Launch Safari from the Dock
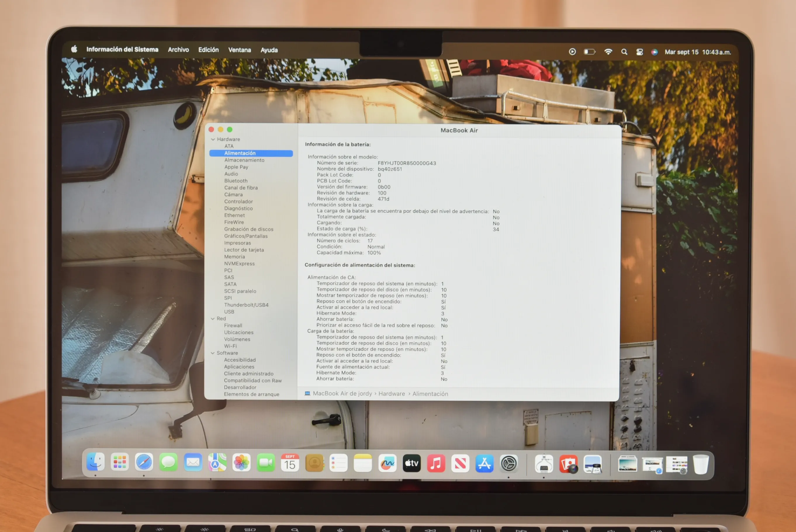Viewport: 796px width, 532px height. (144, 462)
